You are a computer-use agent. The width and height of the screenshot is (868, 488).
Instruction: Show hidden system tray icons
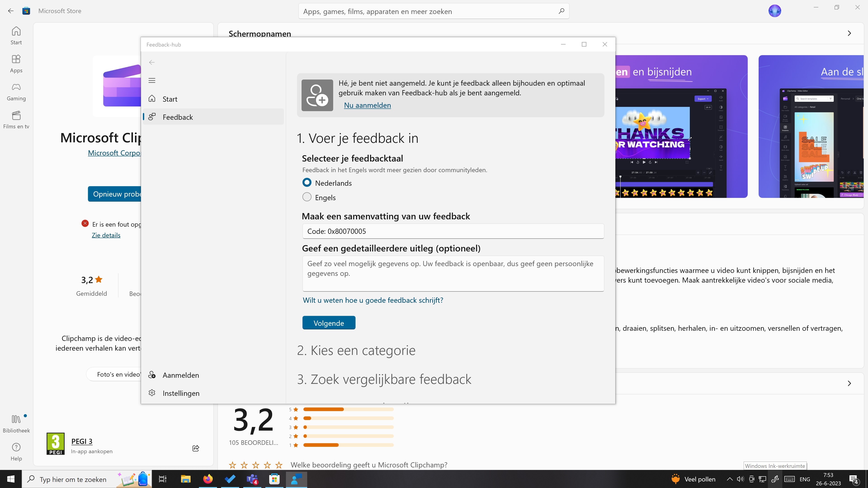729,479
